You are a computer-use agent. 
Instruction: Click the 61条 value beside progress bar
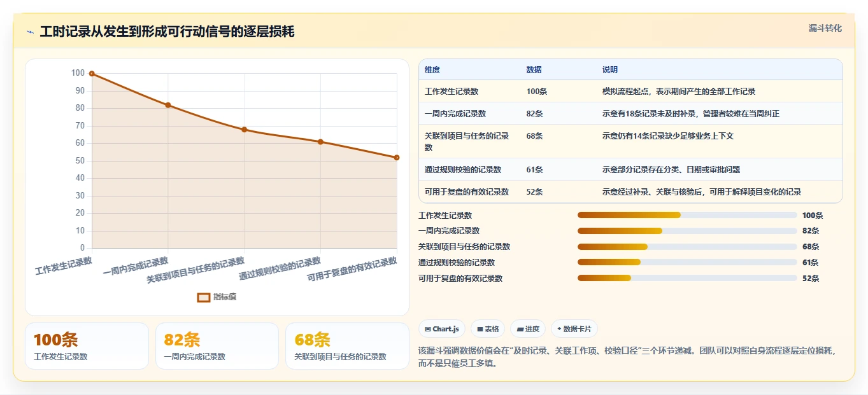[811, 263]
